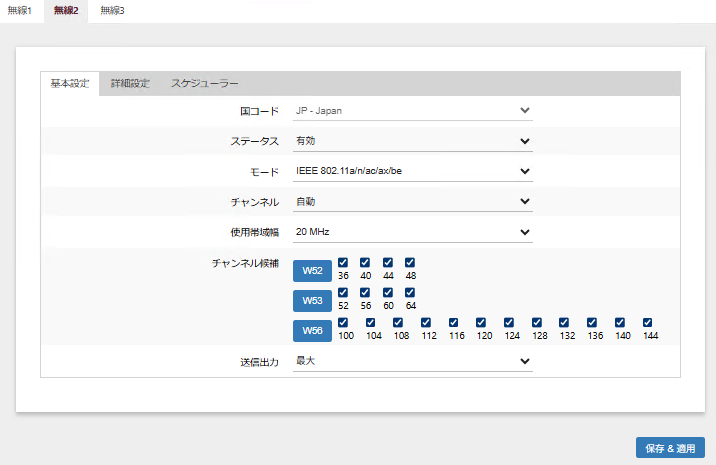Uncheck channel 52 checkbox

tap(343, 293)
